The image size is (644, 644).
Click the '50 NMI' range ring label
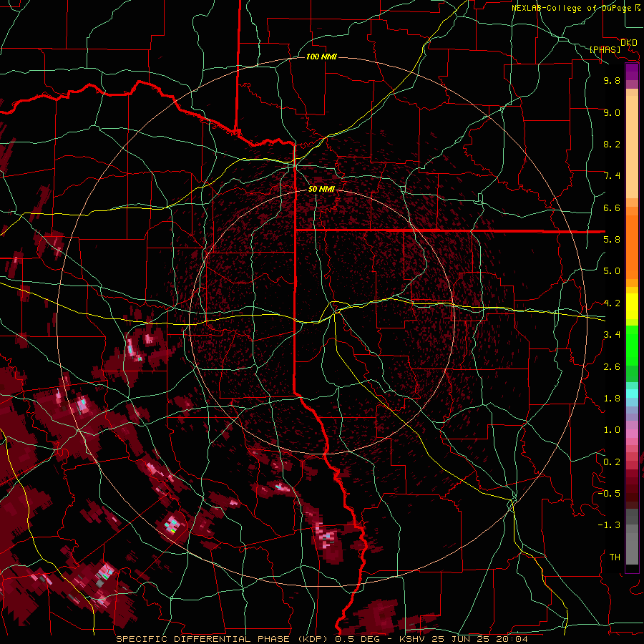tap(321, 189)
